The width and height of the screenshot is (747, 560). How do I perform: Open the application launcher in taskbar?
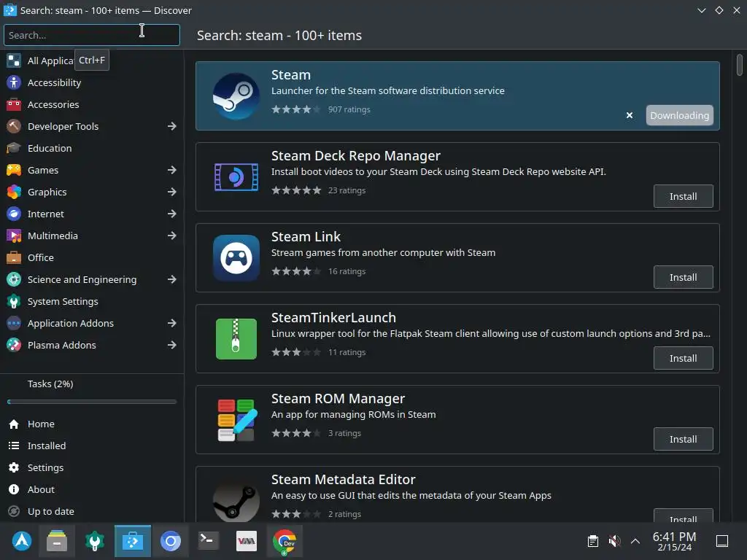pos(22,541)
